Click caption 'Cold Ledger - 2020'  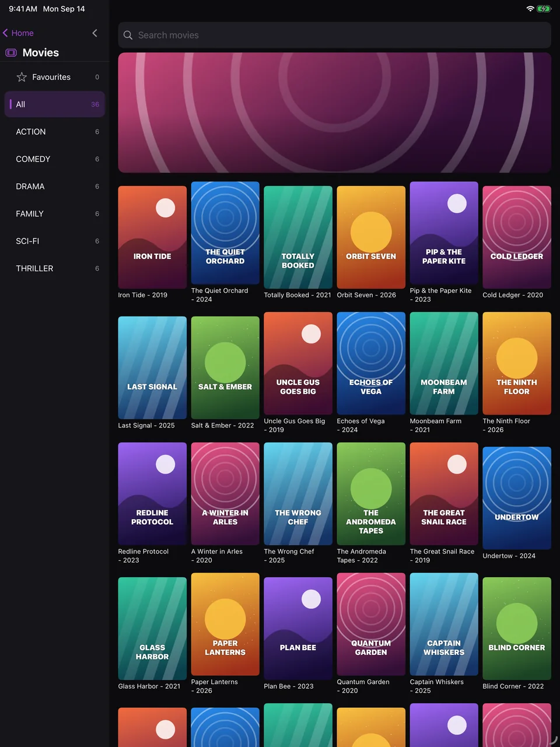click(513, 295)
